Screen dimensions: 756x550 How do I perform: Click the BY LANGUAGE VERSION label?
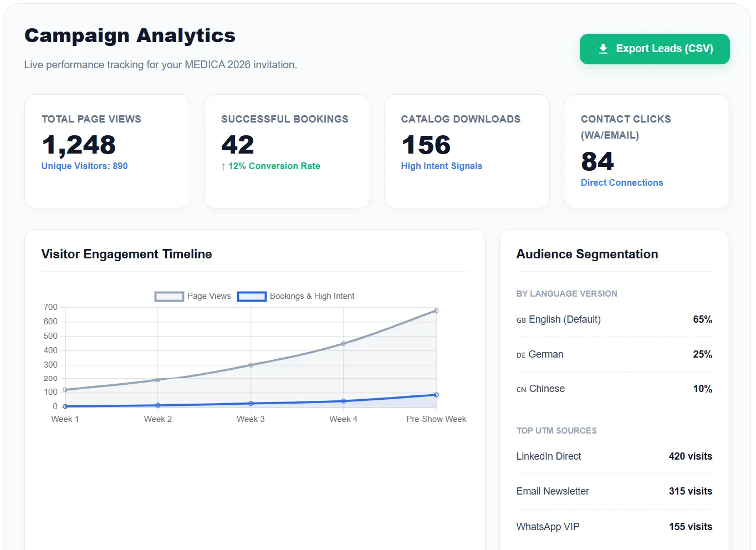[567, 294]
